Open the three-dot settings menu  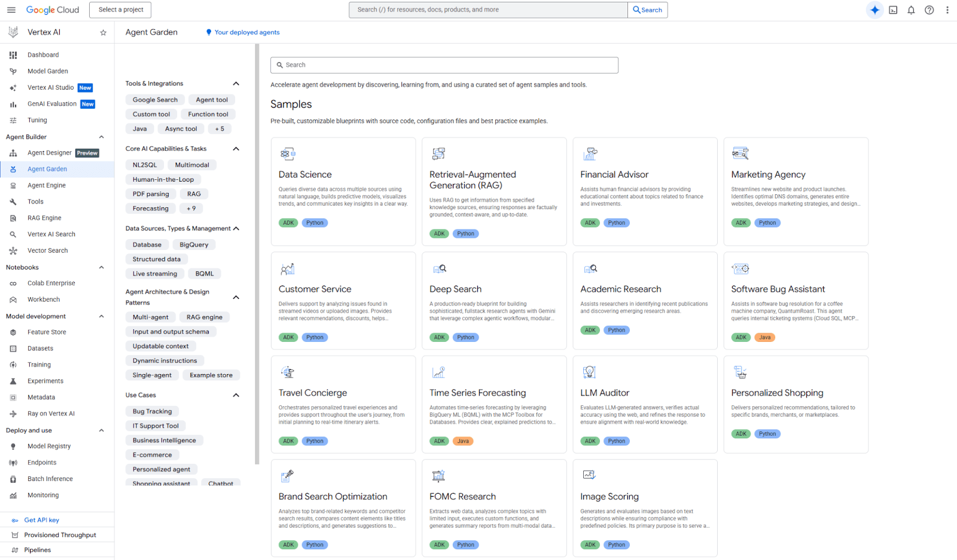coord(947,10)
